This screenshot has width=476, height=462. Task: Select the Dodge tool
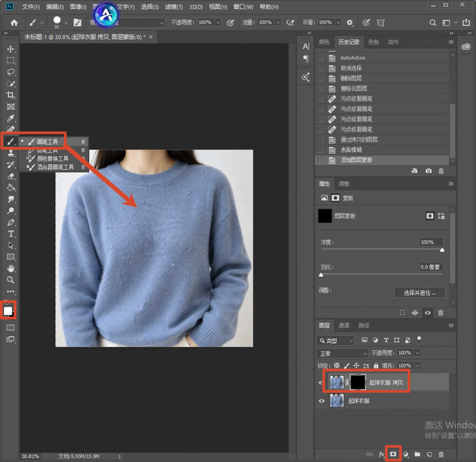click(11, 211)
